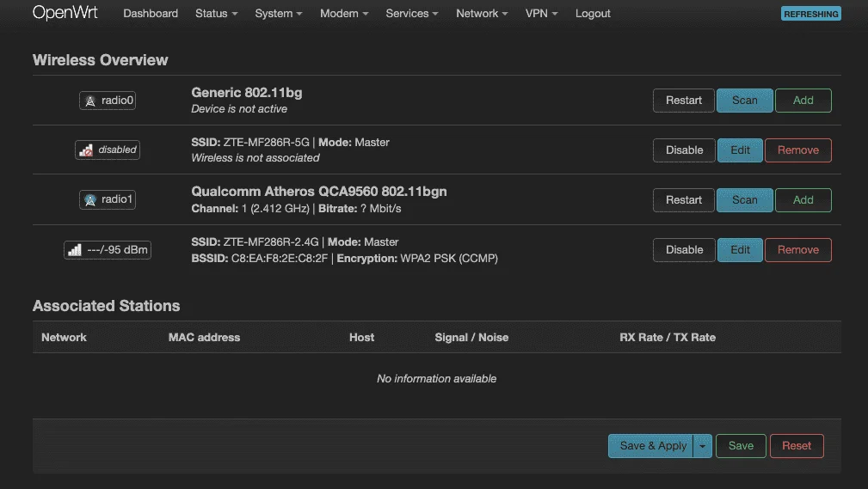868x489 pixels.
Task: Restart the radio1 Qualcomm Atheros device
Action: (x=684, y=199)
